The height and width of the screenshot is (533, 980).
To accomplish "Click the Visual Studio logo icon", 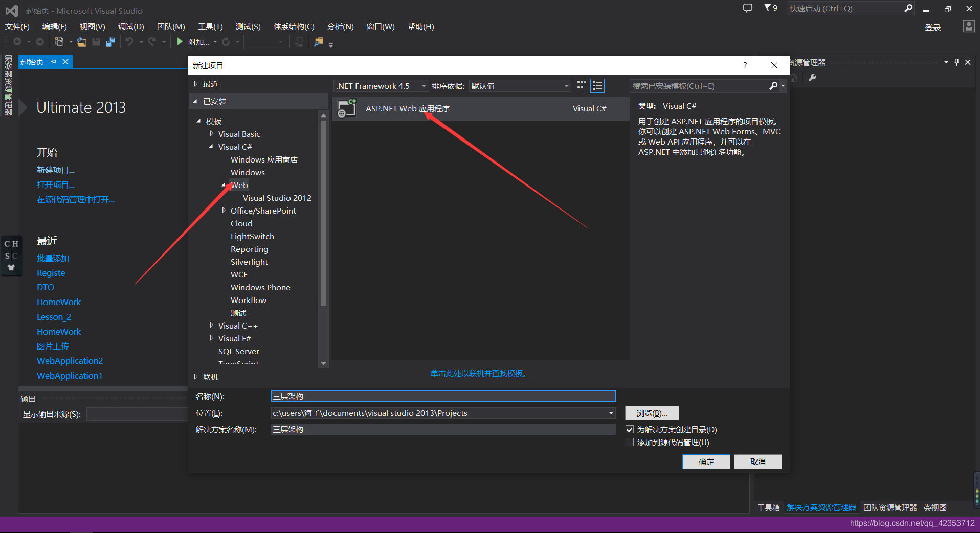I will [x=12, y=11].
